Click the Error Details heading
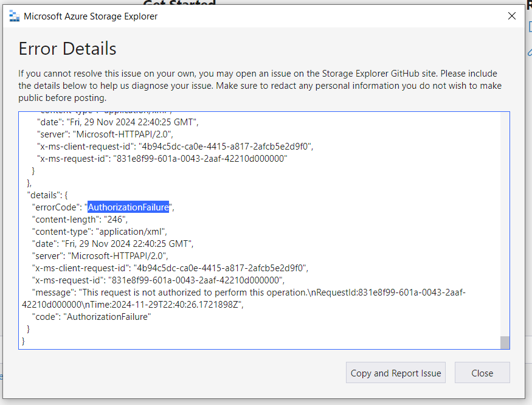532x405 pixels. click(x=67, y=49)
